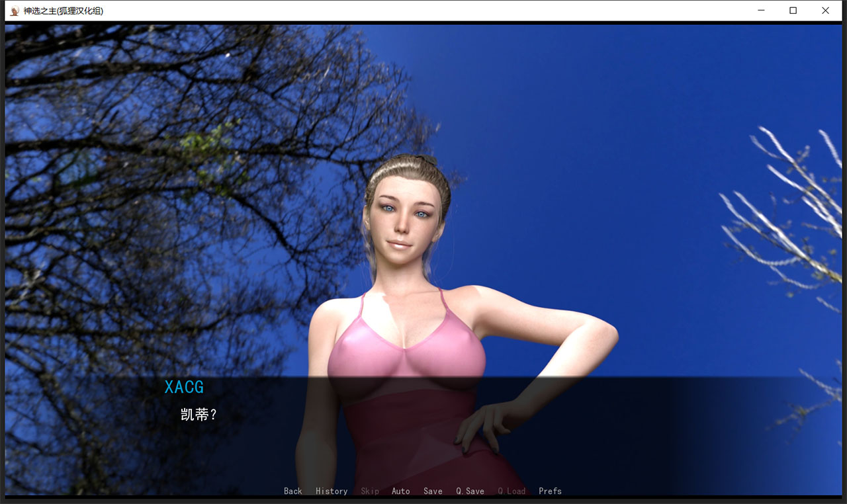Screen dimensions: 847x504
Task: Quick load with the Q.Load button
Action: (512, 491)
